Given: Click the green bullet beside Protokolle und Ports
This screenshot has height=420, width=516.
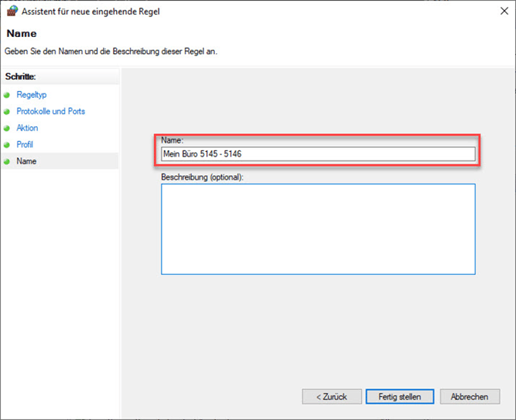Looking at the screenshot, I should click(x=7, y=112).
